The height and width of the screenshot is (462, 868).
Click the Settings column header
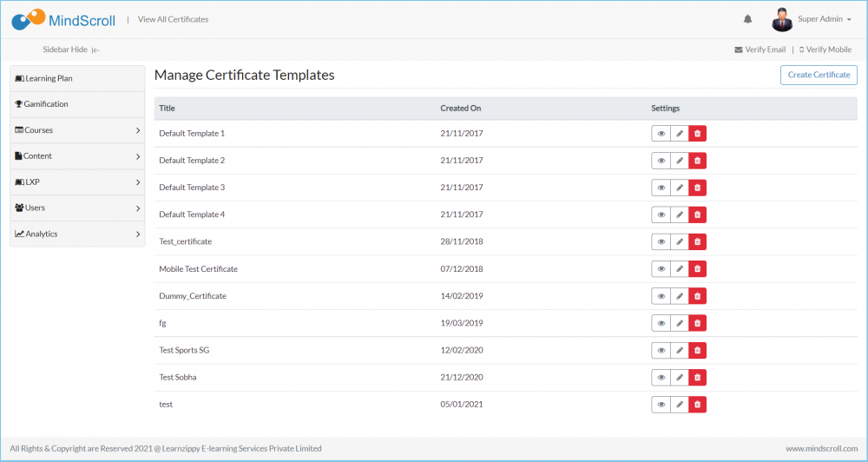tap(666, 109)
